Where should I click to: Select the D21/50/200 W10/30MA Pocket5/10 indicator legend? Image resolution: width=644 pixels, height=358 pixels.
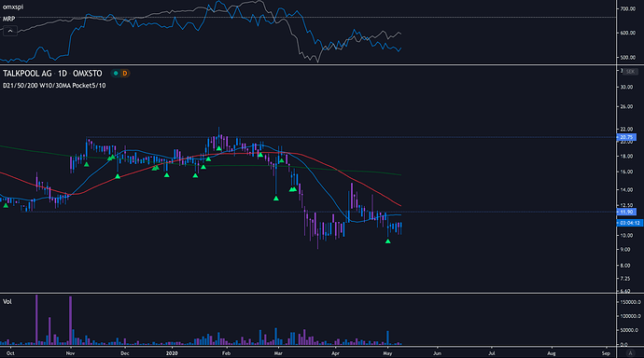tap(54, 86)
